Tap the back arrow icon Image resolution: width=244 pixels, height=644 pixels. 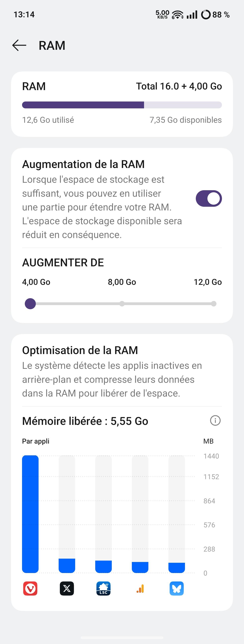(19, 45)
